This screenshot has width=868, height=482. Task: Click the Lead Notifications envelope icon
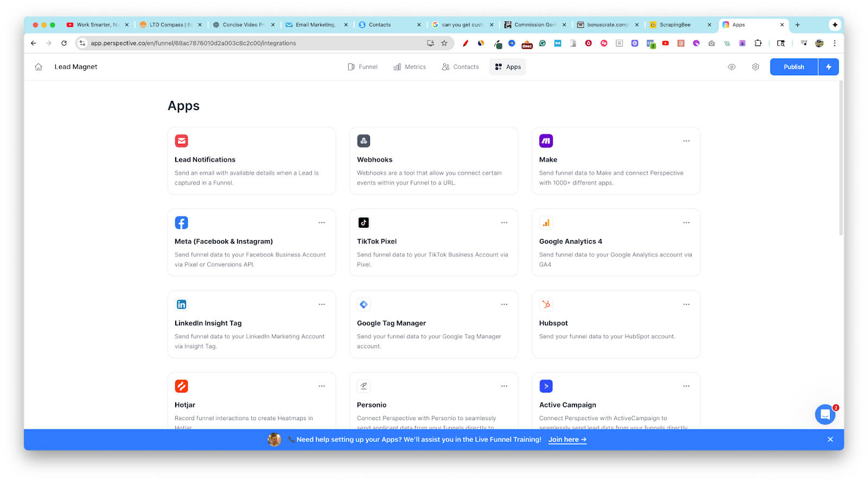click(182, 141)
